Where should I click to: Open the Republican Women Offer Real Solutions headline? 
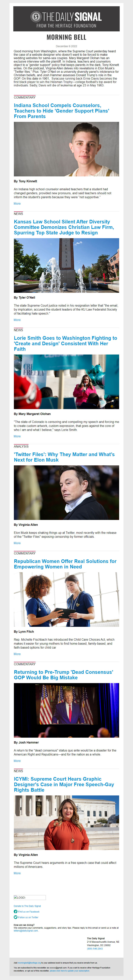(65, 564)
